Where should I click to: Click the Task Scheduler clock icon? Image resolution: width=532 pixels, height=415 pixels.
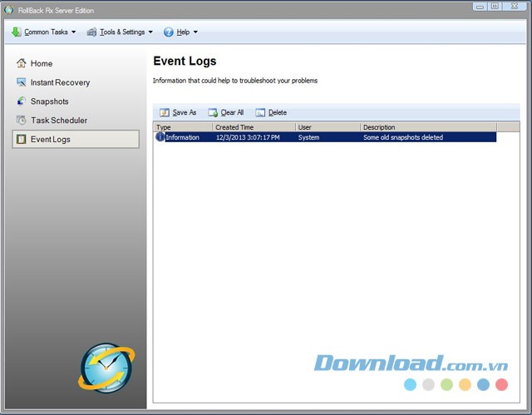[x=22, y=121]
